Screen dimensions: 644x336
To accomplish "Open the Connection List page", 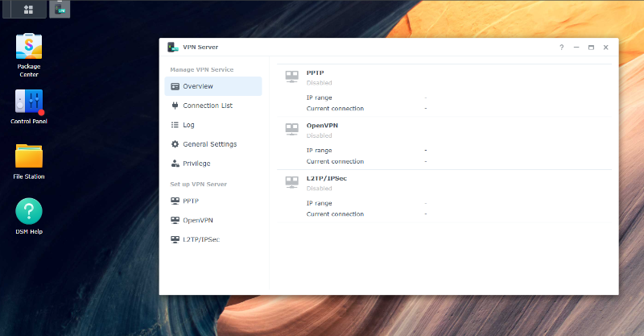I will pyautogui.click(x=213, y=106).
